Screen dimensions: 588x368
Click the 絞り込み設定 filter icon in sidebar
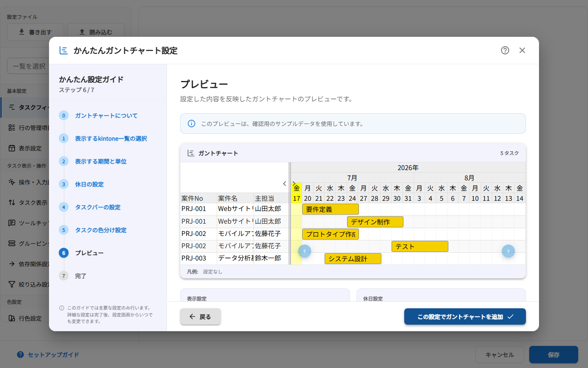click(12, 284)
